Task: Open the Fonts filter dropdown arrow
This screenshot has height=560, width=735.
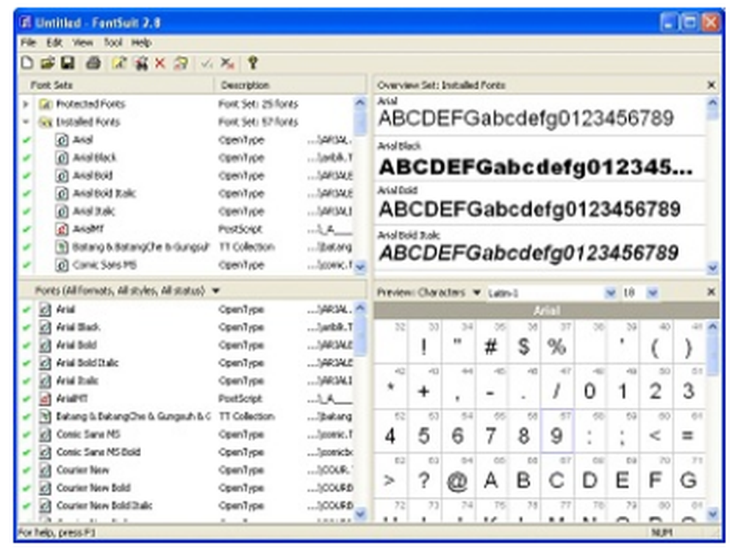Action: point(215,291)
